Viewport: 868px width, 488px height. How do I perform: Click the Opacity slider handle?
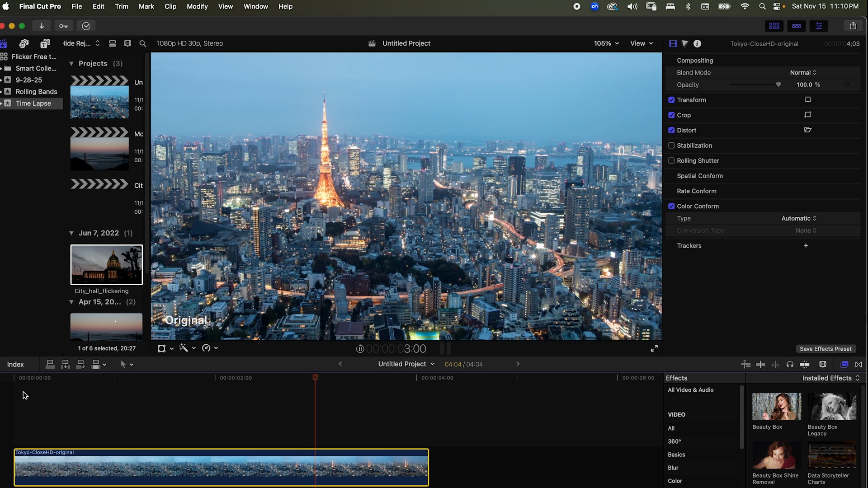point(778,84)
